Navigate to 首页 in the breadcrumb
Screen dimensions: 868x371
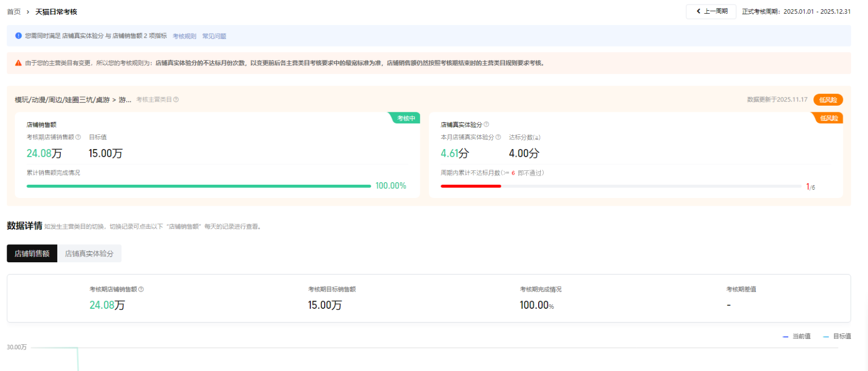click(14, 12)
